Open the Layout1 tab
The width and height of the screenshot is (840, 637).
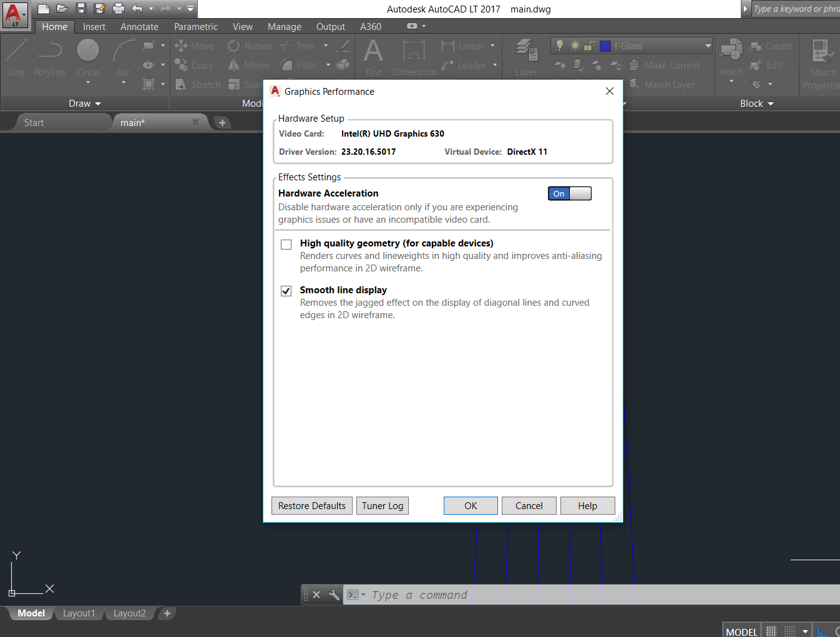click(x=79, y=613)
